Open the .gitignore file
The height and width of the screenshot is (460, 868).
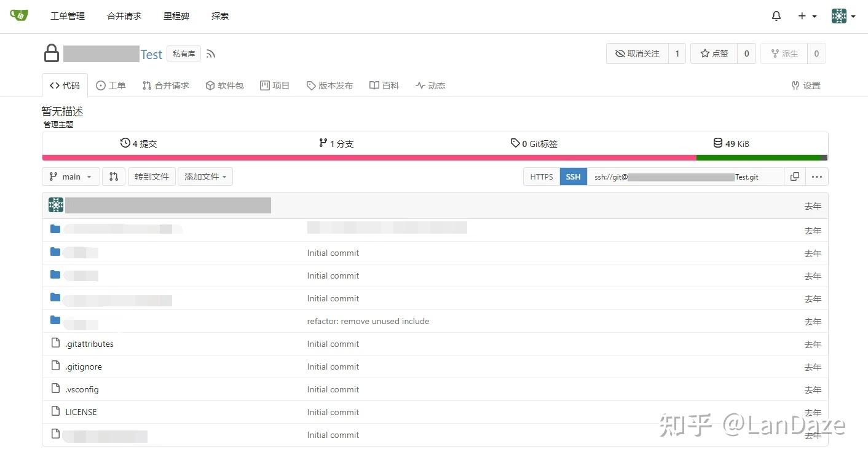pos(84,367)
